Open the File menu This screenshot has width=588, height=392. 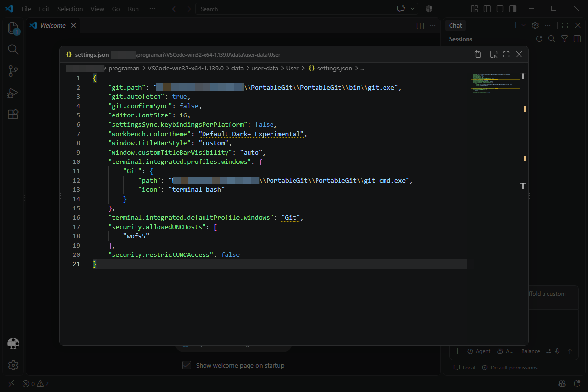coord(26,9)
